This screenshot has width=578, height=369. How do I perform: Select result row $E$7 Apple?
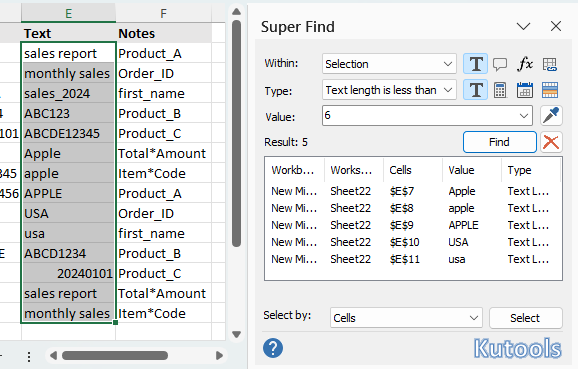[x=413, y=191]
